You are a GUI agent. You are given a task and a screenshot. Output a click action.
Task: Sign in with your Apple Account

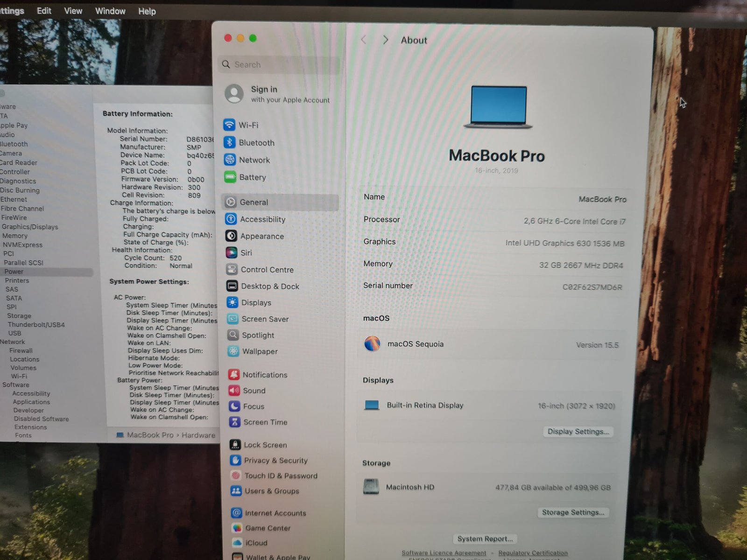pos(278,94)
